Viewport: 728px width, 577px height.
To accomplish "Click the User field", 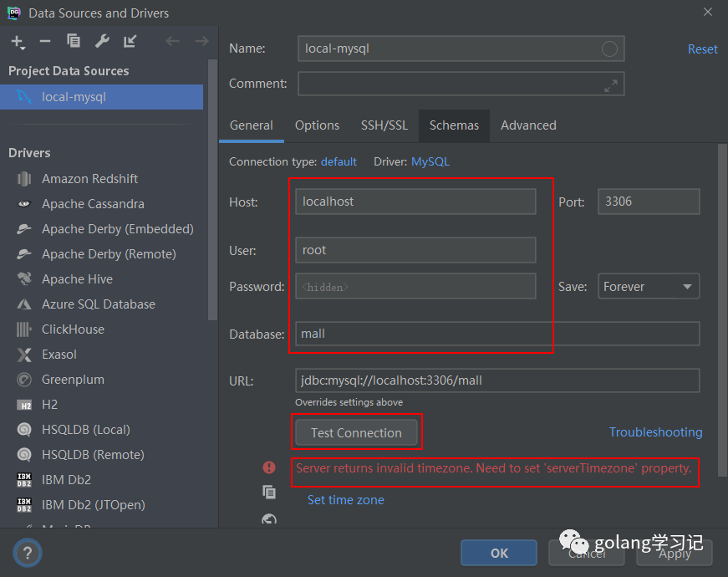I will 415,250.
